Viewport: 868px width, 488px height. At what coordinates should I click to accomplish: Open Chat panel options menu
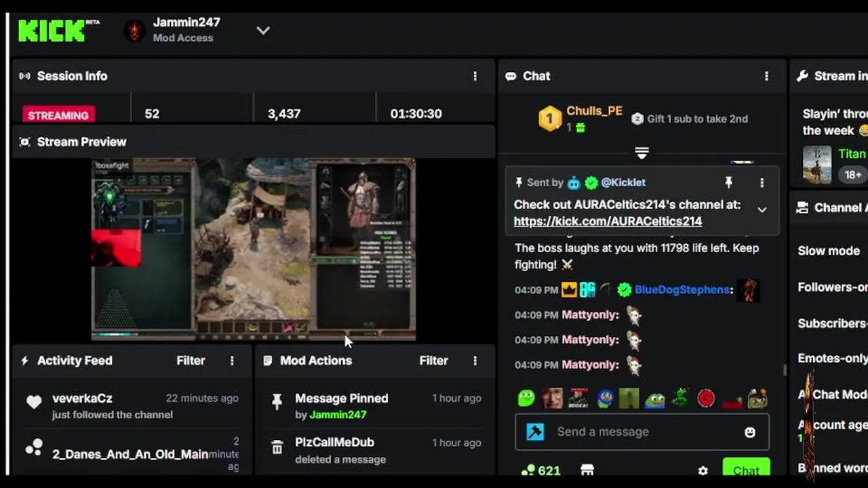pyautogui.click(x=766, y=76)
